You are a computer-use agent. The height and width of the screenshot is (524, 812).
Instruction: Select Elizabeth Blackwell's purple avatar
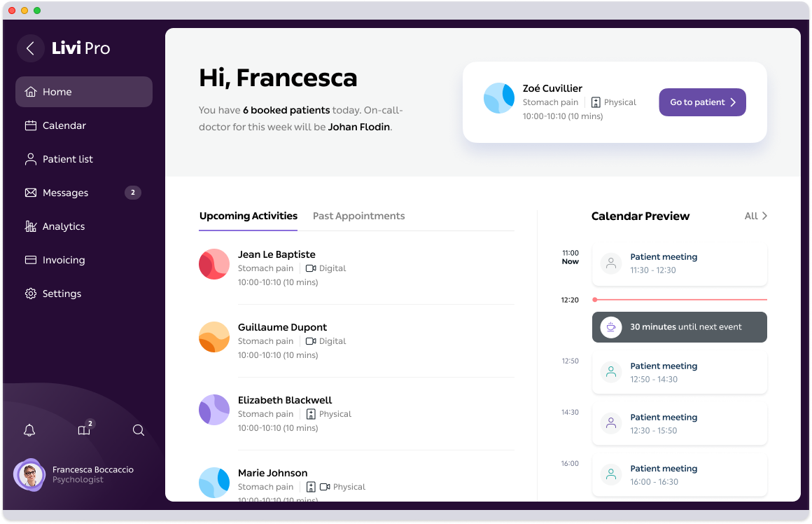click(x=214, y=410)
